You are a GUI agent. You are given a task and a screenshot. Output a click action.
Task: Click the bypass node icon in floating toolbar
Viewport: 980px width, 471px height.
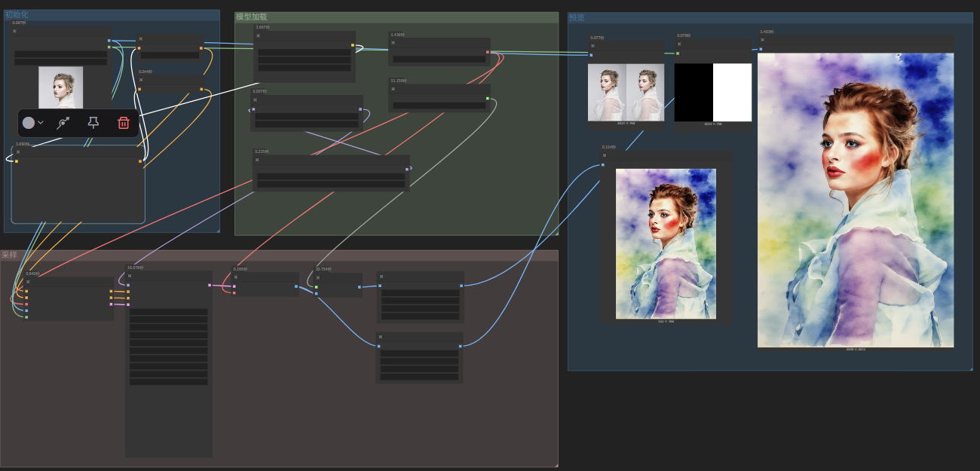pos(63,123)
